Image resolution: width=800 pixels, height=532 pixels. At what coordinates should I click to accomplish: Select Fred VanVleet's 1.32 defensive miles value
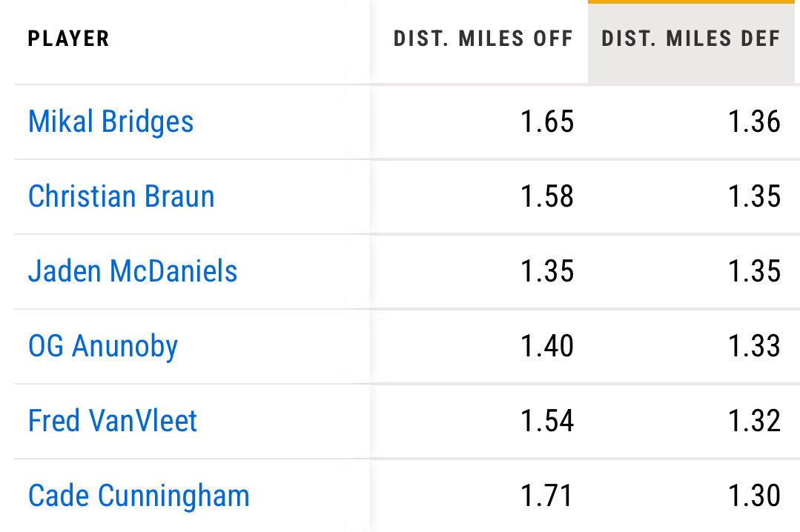tap(754, 421)
